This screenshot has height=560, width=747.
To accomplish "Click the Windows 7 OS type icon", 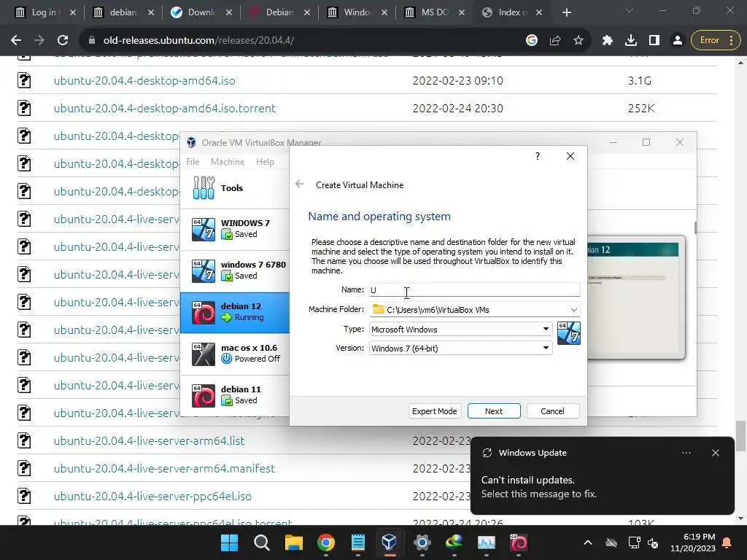I will click(x=569, y=332).
